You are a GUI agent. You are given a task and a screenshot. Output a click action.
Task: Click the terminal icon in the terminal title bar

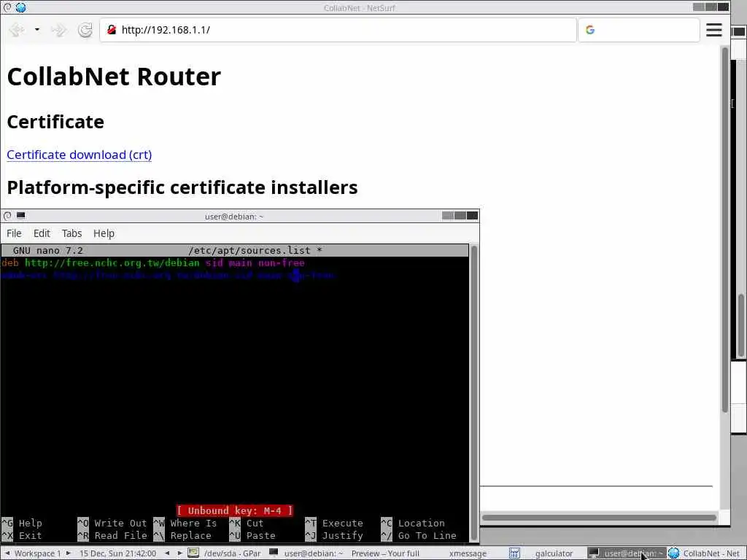[x=20, y=216]
